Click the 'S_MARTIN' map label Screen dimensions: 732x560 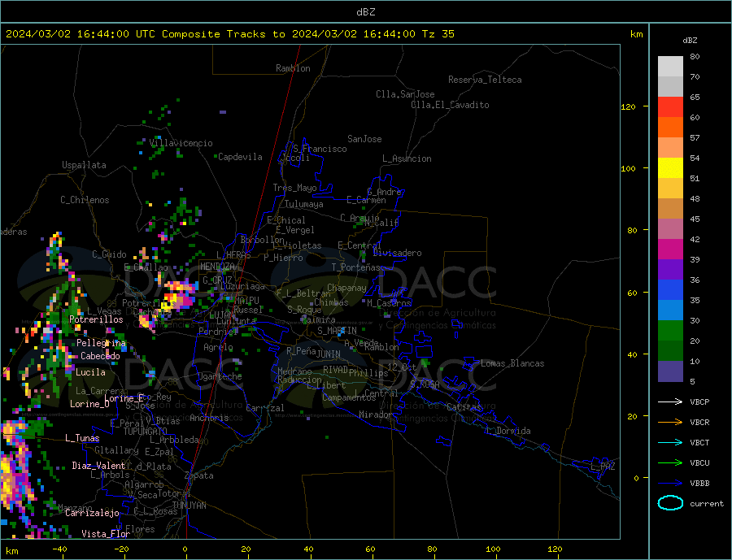click(x=337, y=331)
